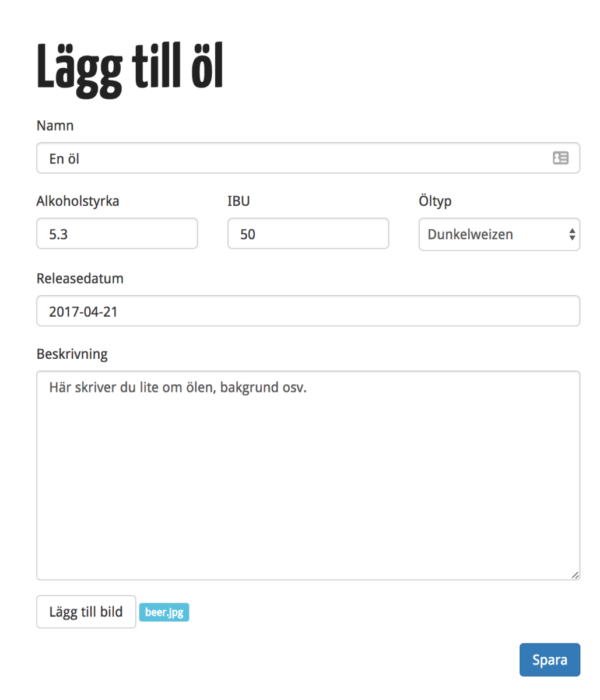
Task: Click the Alkoholstyrka field showing 5.3
Action: tap(117, 234)
